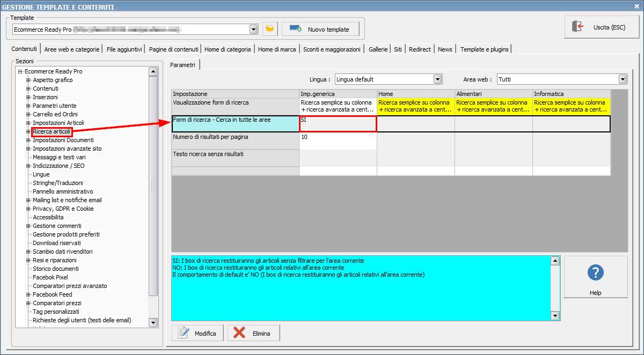
Task: Open the Siti tab
Action: click(398, 49)
